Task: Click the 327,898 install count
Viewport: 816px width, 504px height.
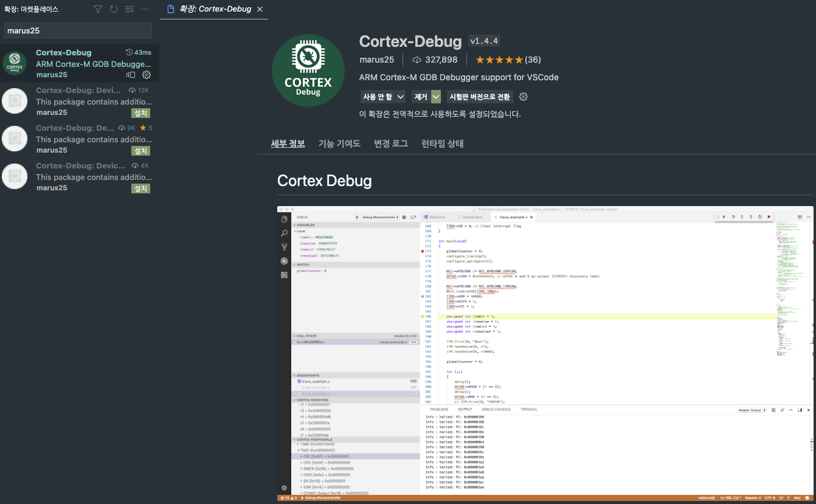Action: [x=441, y=60]
